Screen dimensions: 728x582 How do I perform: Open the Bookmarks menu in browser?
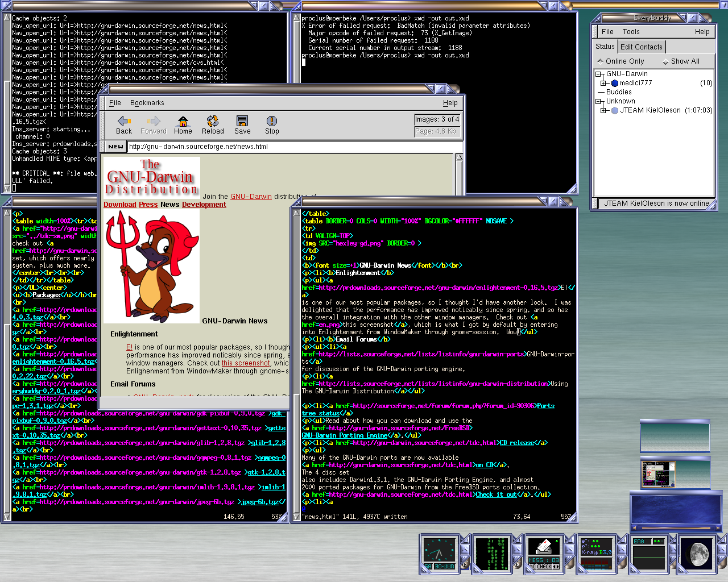coord(147,103)
